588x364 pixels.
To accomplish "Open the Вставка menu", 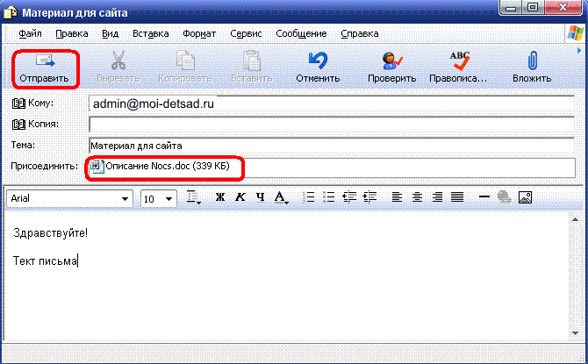I will click(150, 33).
